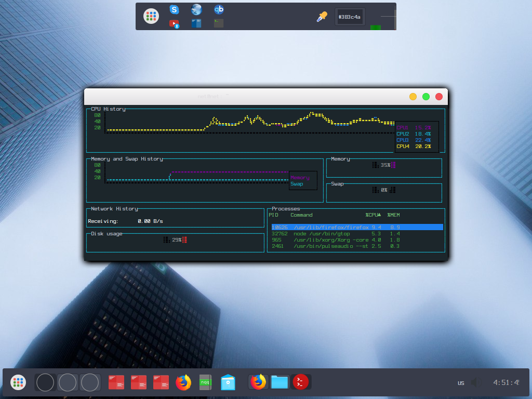
Task: Open the applications menu in the bottom panel
Action: coord(18,382)
